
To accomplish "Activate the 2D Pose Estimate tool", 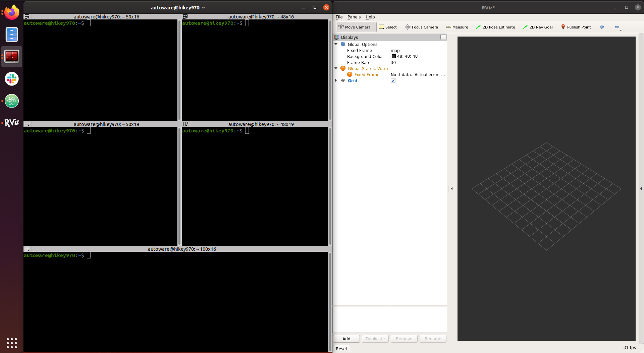I will coord(495,27).
